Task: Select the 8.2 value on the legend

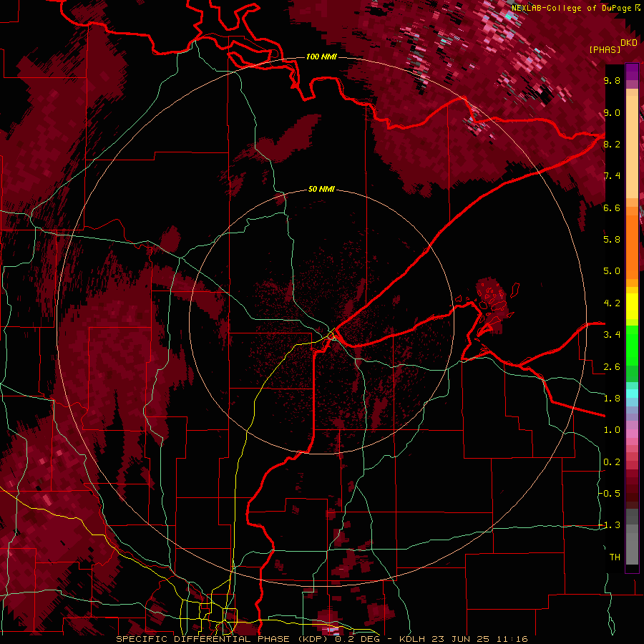Action: click(x=612, y=144)
